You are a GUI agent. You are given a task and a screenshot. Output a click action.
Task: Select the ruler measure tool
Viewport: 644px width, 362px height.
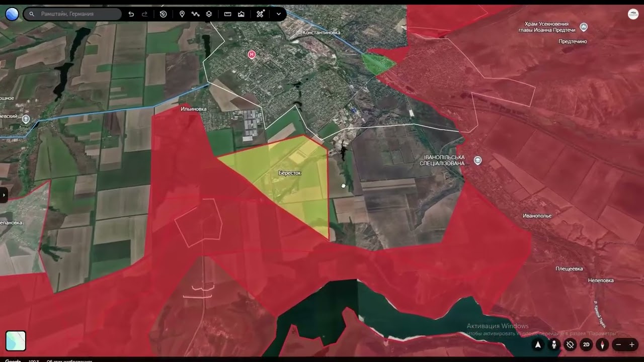click(x=228, y=14)
